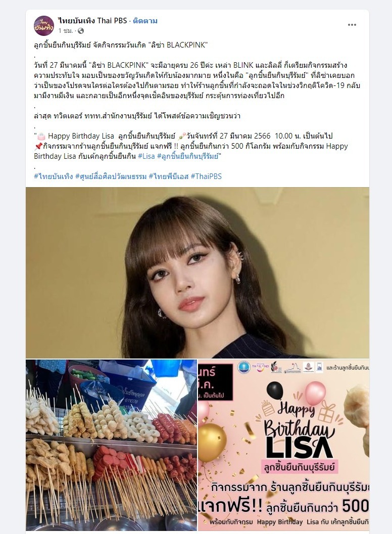
Task: Click the globe public audience icon
Action: [x=81, y=31]
